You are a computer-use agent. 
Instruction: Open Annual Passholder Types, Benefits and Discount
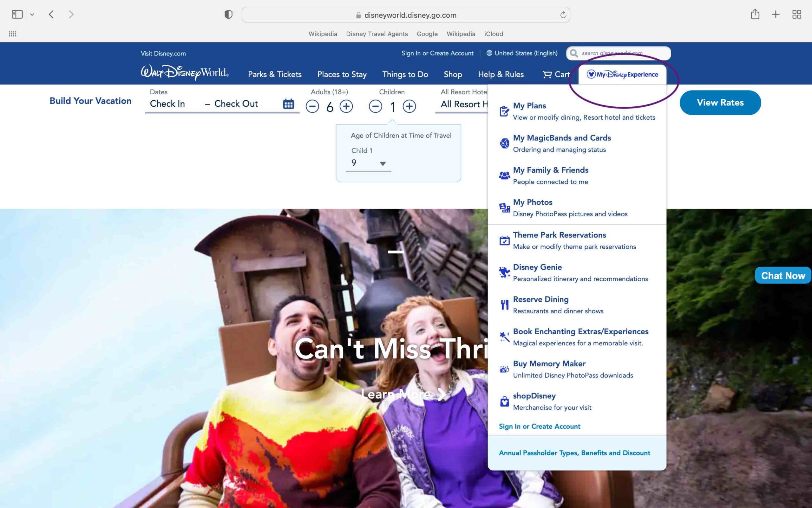574,453
